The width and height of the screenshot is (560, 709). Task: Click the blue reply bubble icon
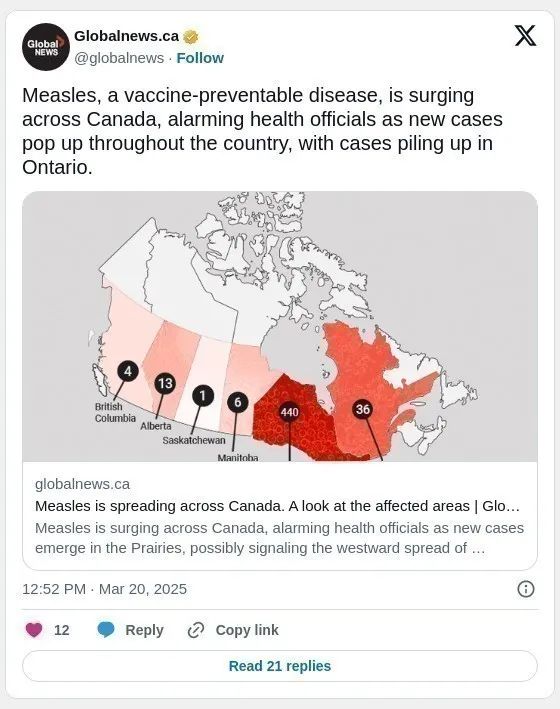pos(106,629)
